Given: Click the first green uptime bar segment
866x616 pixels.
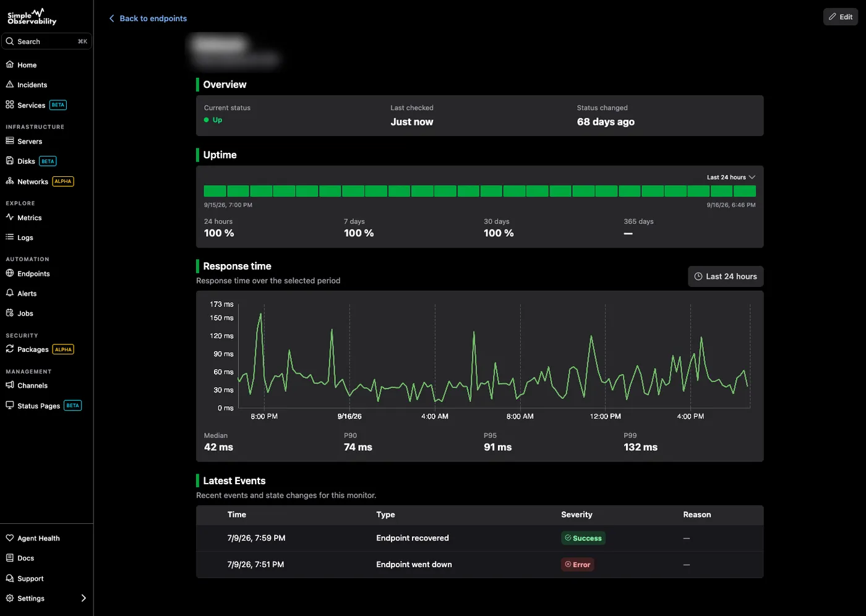Looking at the screenshot, I should coord(215,191).
